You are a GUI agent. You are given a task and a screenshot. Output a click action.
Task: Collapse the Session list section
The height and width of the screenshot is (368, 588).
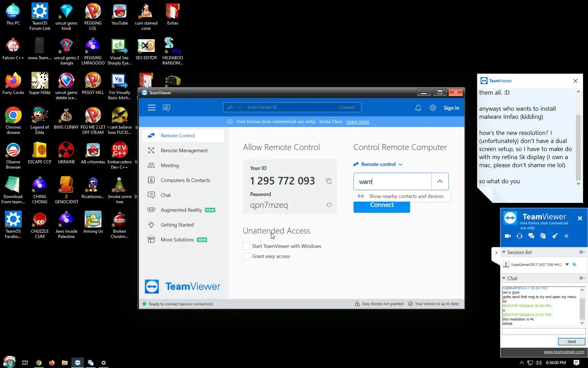504,252
